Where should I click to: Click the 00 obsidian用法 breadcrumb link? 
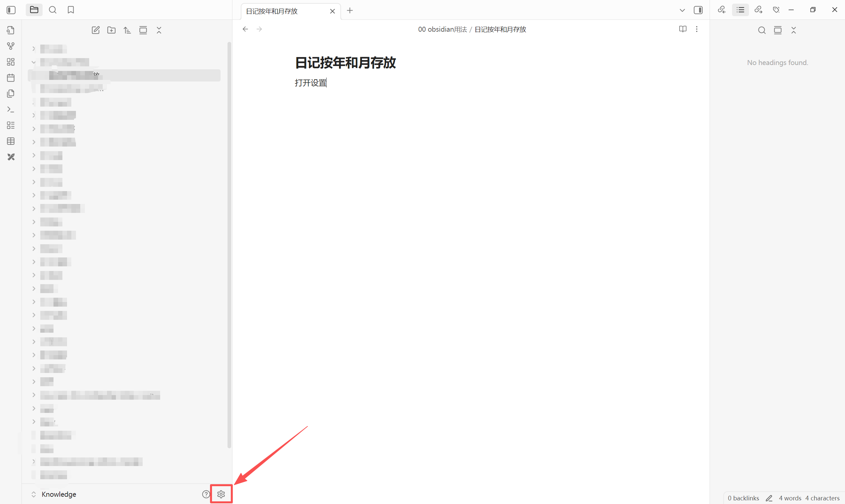pos(442,30)
